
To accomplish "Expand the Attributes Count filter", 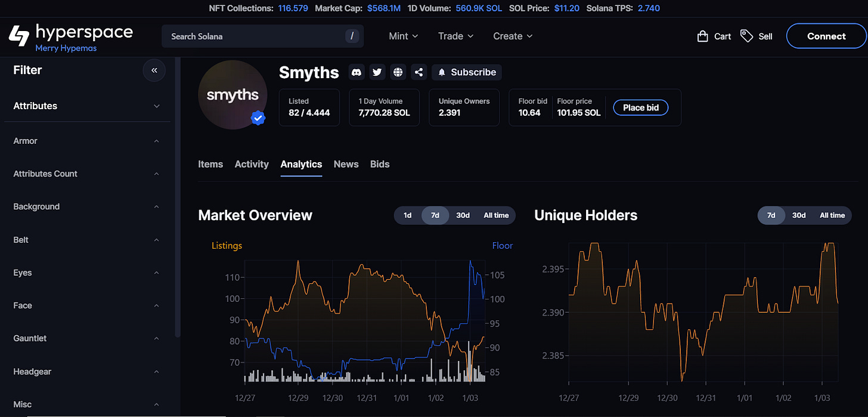I will 87,174.
